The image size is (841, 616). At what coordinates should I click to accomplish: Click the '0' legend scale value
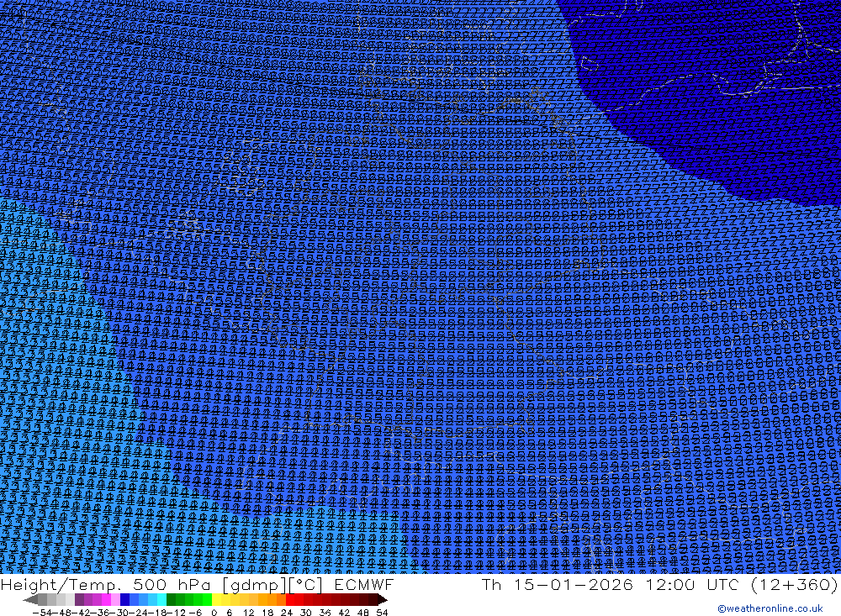coord(214,613)
